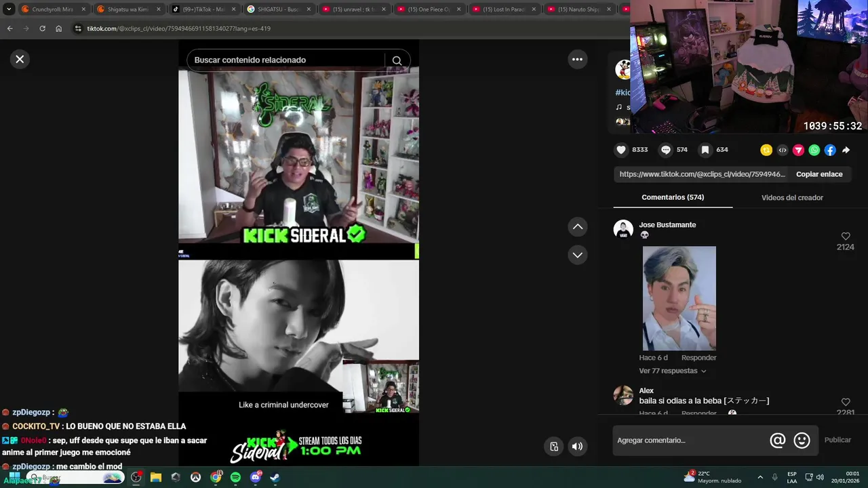
Task: Like the video with heart icon
Action: click(620, 150)
